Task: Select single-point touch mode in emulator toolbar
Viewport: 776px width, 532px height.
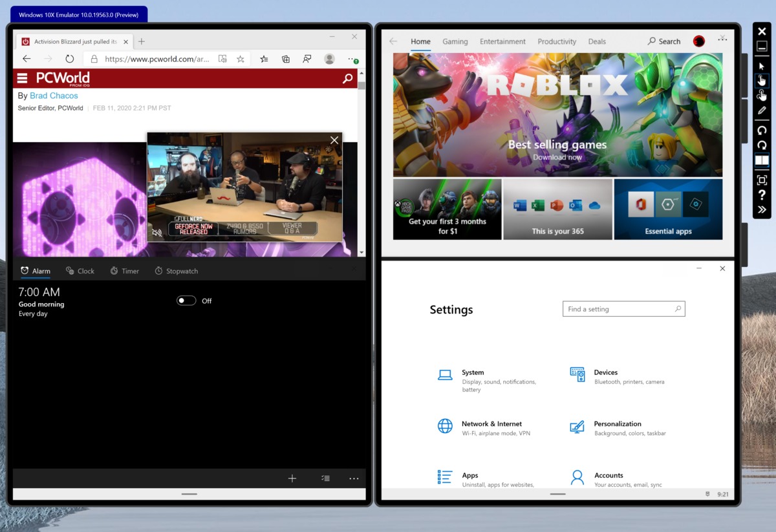Action: coord(762,80)
